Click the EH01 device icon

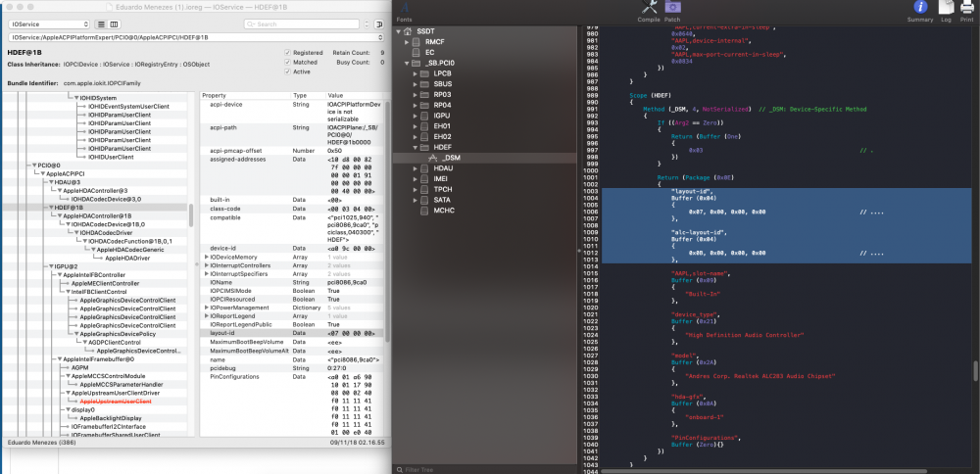425,126
